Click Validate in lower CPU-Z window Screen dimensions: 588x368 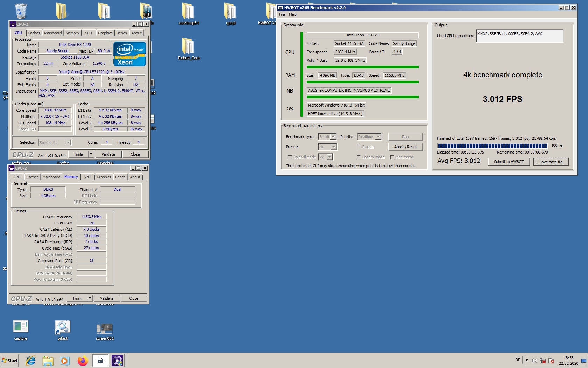(107, 298)
